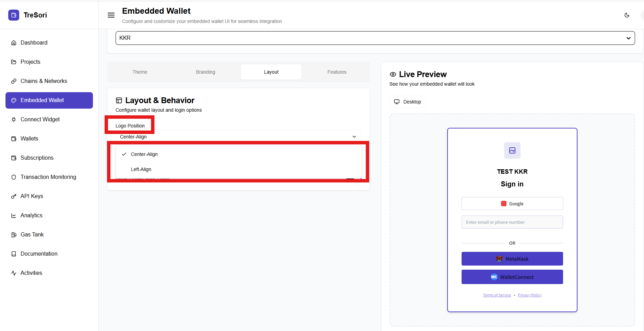
Task: Open Chains & Networks page
Action: point(44,81)
